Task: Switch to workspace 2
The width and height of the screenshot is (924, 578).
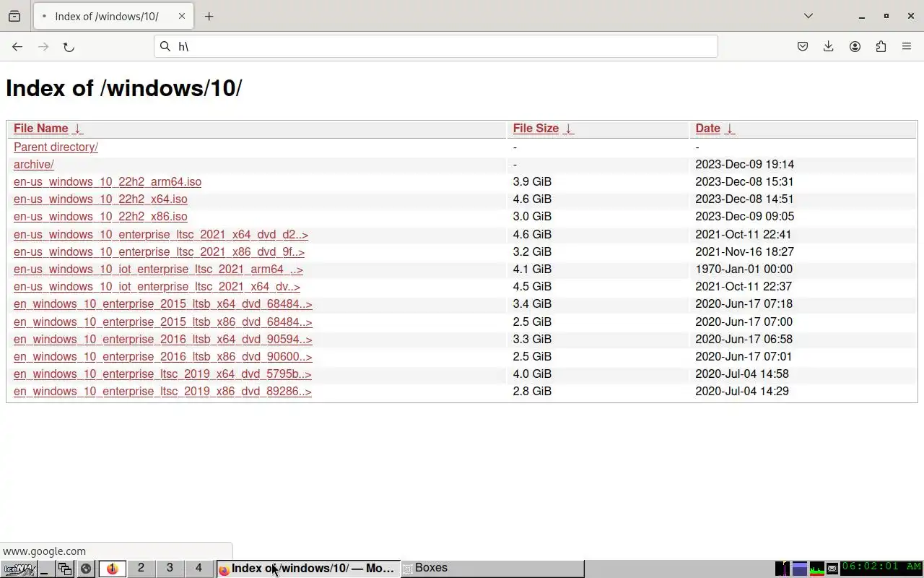Action: pos(141,569)
